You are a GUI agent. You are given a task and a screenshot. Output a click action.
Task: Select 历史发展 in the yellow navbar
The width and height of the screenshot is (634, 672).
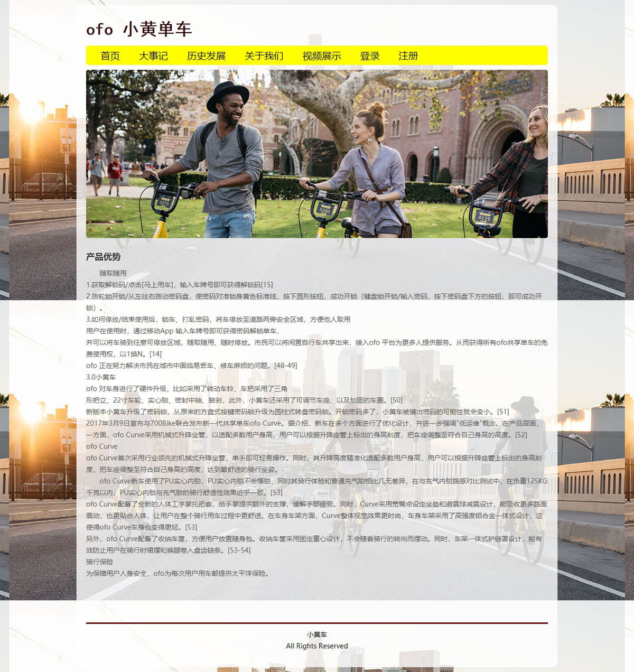point(206,56)
